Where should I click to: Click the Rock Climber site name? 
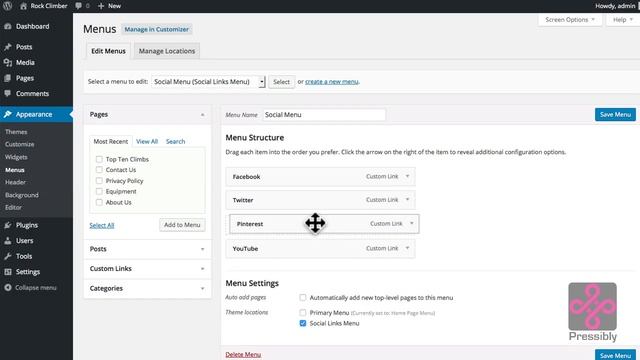point(49,6)
